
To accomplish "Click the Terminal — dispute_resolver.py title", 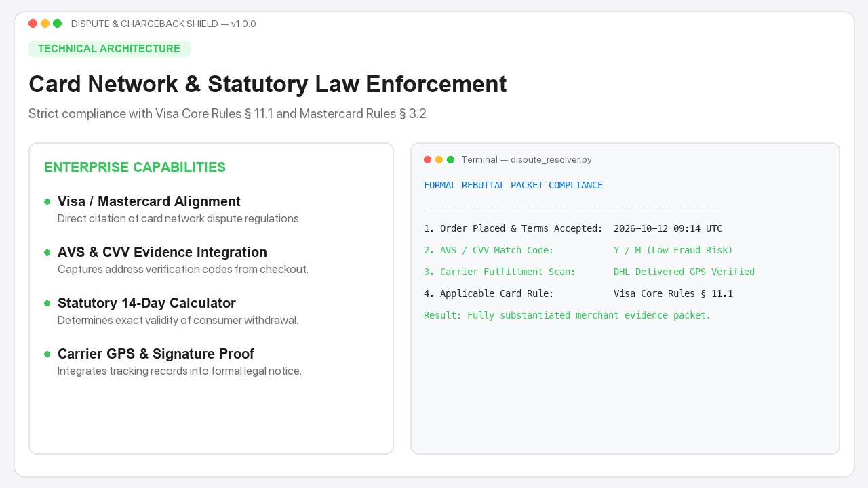I will (526, 160).
